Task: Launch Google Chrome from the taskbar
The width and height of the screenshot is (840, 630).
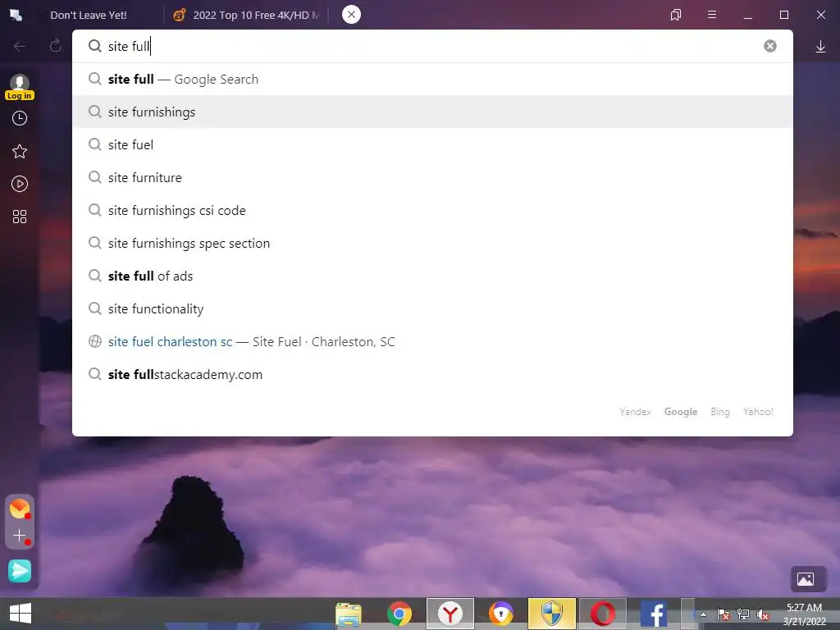Action: click(399, 614)
